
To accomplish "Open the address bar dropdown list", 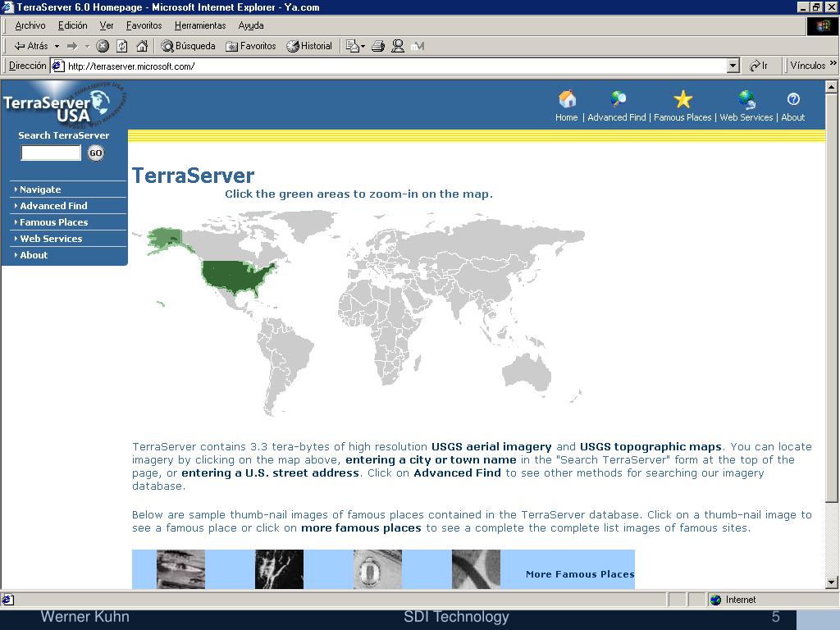I will (733, 66).
